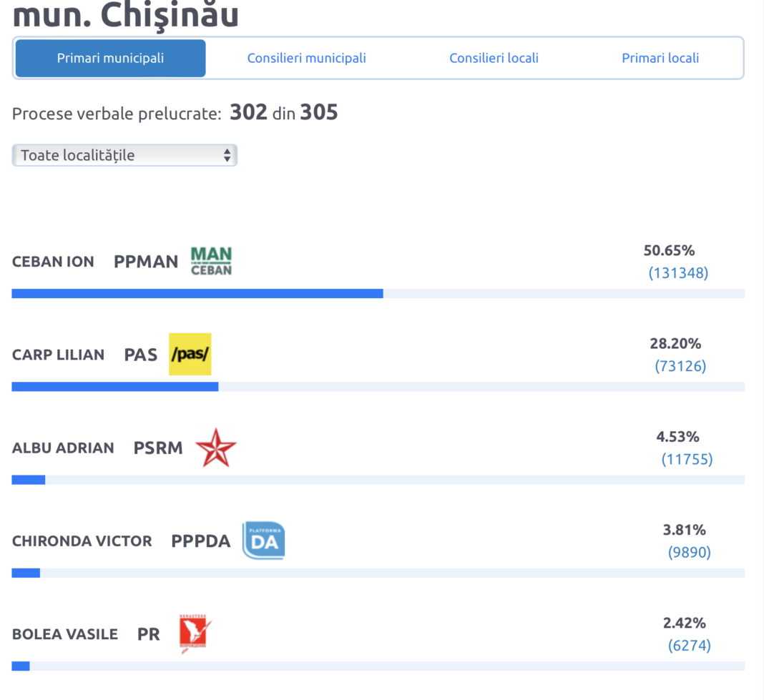The height and width of the screenshot is (700, 764).
Task: Click the PSRM red star logo
Action: 215,448
